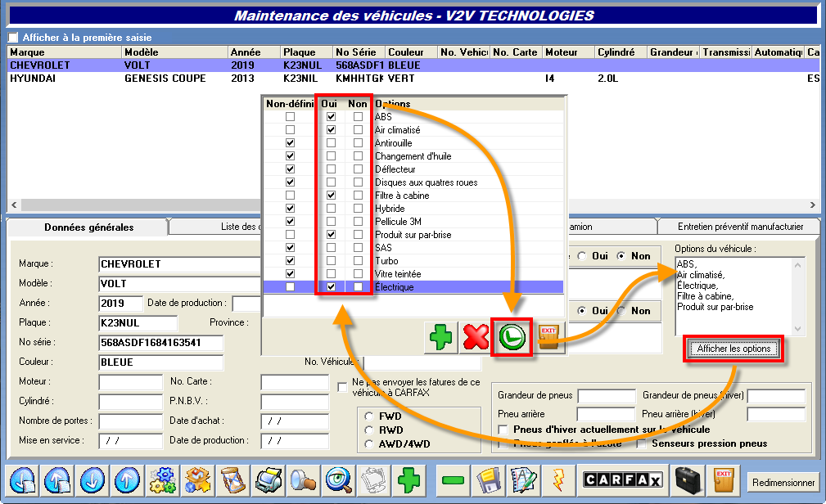
Task: Enable 'Senseurs pression pneus' checkbox
Action: click(x=641, y=443)
